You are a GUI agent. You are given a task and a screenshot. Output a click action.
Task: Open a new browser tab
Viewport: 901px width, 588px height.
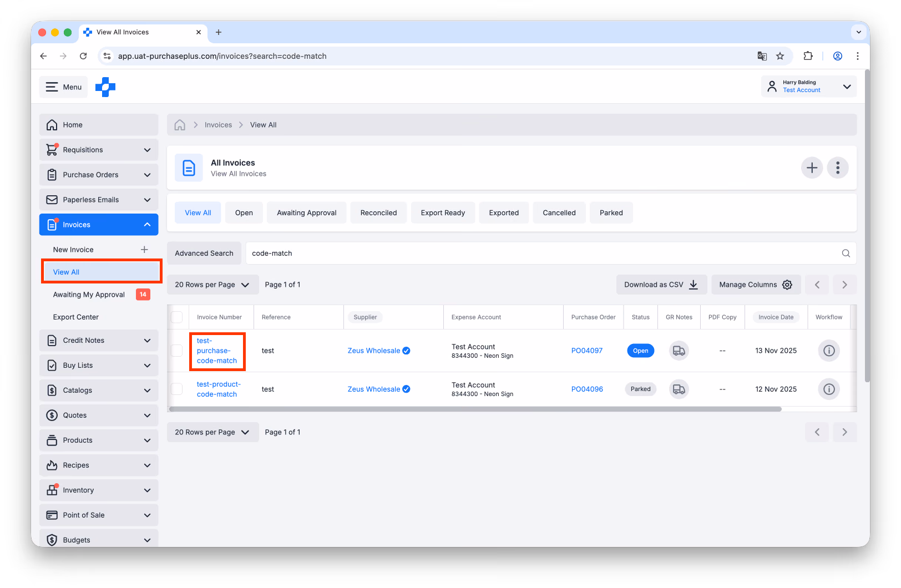click(x=219, y=32)
